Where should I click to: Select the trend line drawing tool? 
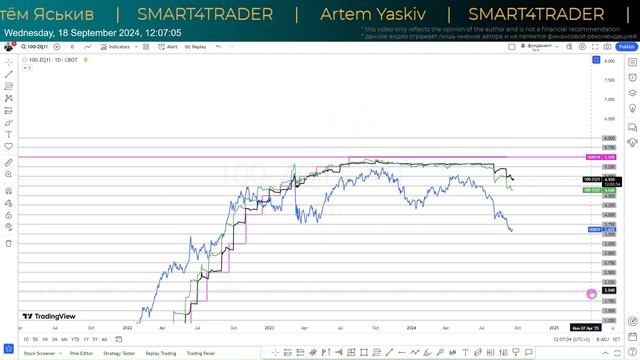click(x=9, y=74)
